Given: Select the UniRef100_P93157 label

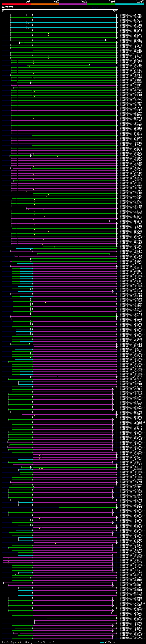Looking at the screenshot, I should 131,158.
